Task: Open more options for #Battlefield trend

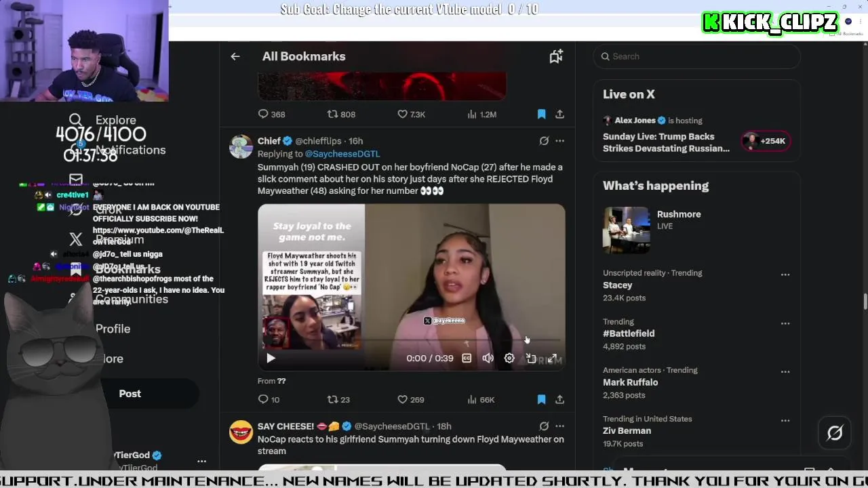Action: (785, 323)
